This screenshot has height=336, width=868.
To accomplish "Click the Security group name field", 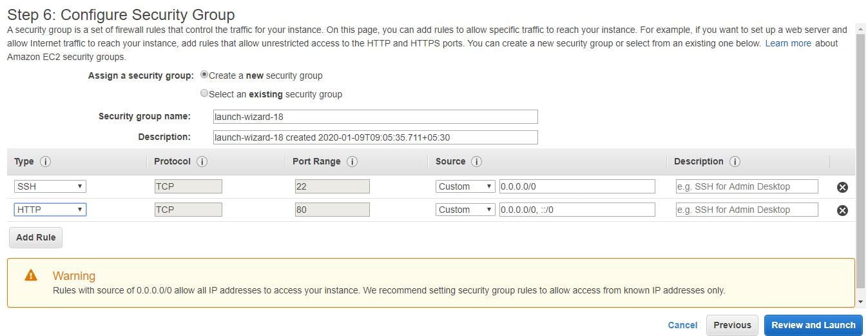I will [x=375, y=117].
